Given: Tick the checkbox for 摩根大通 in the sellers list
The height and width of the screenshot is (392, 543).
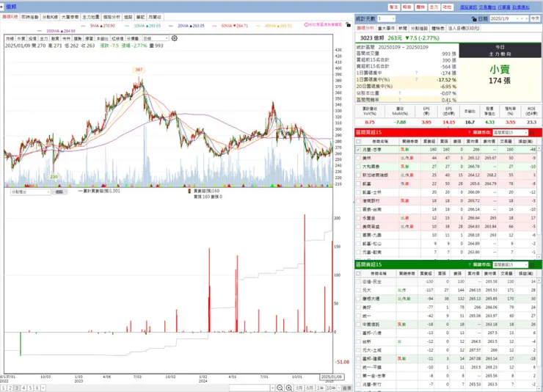Looking at the screenshot, I should (358, 299).
